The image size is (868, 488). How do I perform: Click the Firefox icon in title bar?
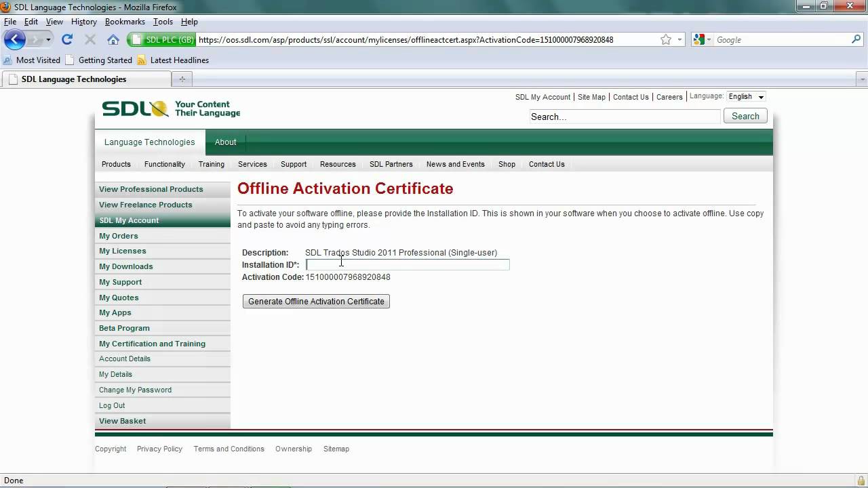click(7, 7)
